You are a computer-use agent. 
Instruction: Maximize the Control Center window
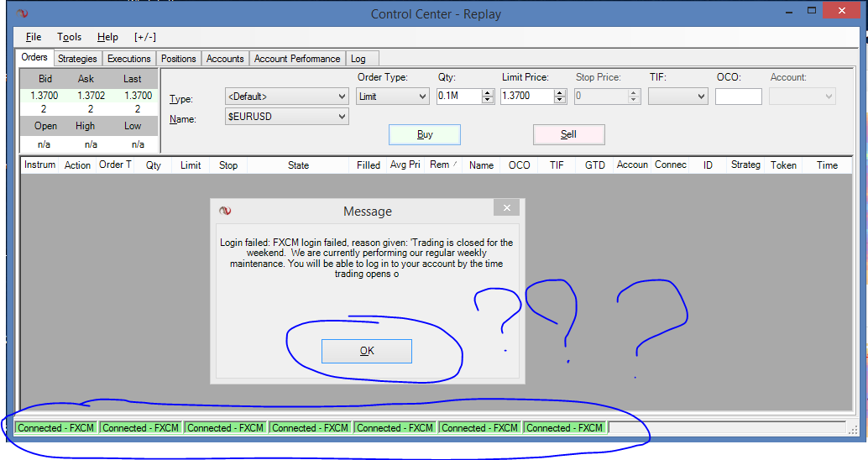pyautogui.click(x=812, y=11)
